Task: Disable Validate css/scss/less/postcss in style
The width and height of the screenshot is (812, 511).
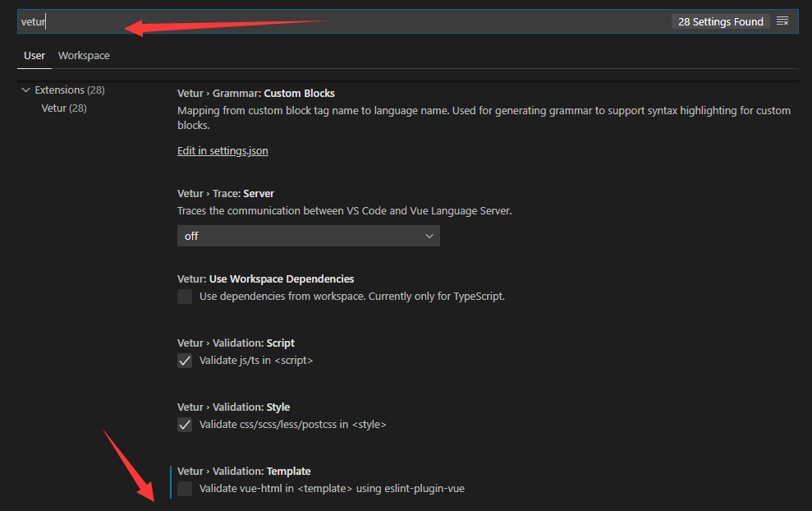Action: click(185, 424)
